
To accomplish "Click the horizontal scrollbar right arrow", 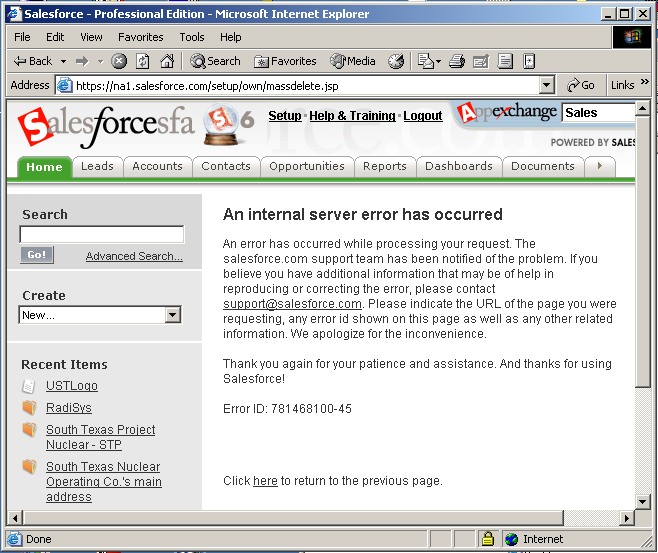I will coord(627,518).
